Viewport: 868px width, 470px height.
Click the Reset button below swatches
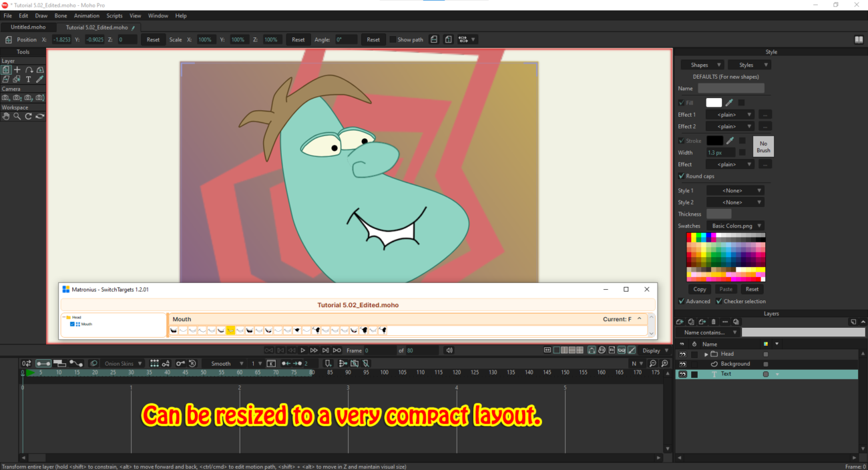pyautogui.click(x=752, y=289)
